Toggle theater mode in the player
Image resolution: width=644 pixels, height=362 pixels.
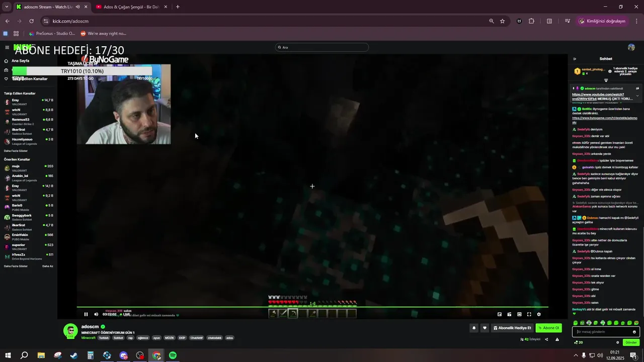tap(519, 314)
